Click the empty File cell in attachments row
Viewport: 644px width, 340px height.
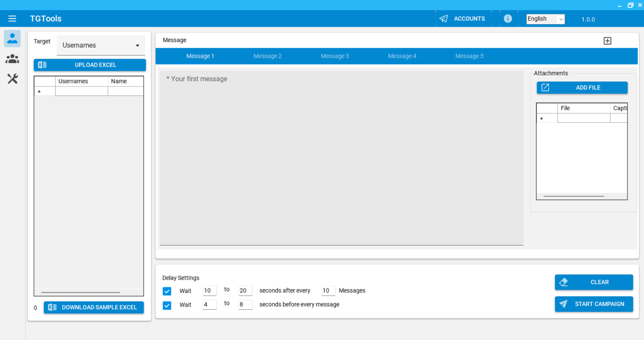click(x=584, y=118)
